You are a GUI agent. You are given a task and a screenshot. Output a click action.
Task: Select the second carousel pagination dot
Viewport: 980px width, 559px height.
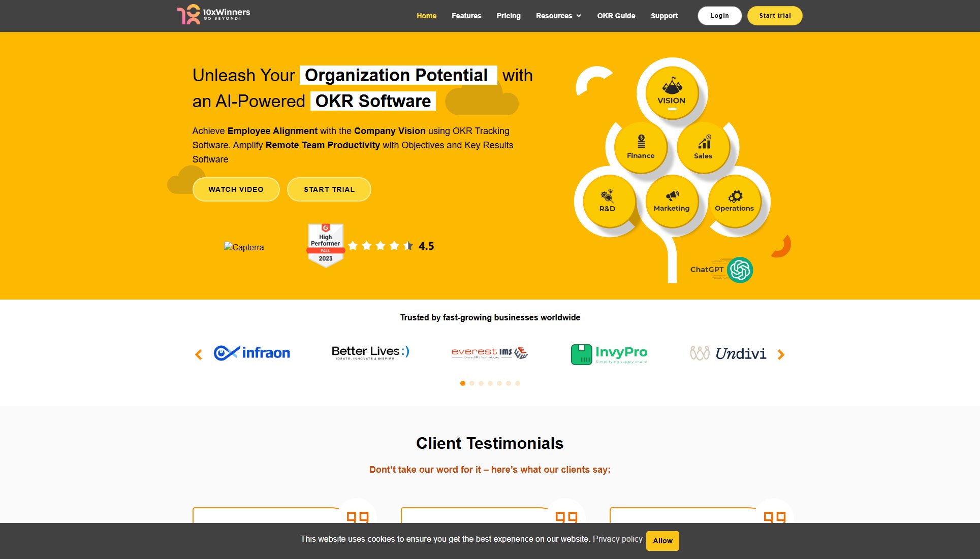(471, 383)
